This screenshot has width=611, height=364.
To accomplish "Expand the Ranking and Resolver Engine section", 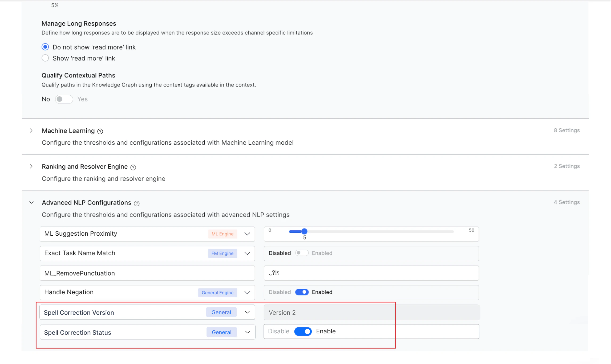I will tap(31, 166).
